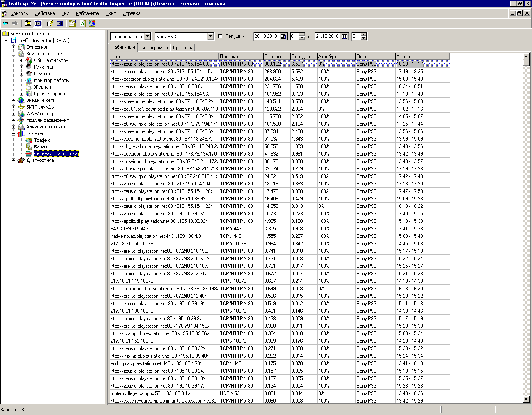The width and height of the screenshot is (532, 415).
Task: Click the up one level folder icon
Action: click(28, 23)
